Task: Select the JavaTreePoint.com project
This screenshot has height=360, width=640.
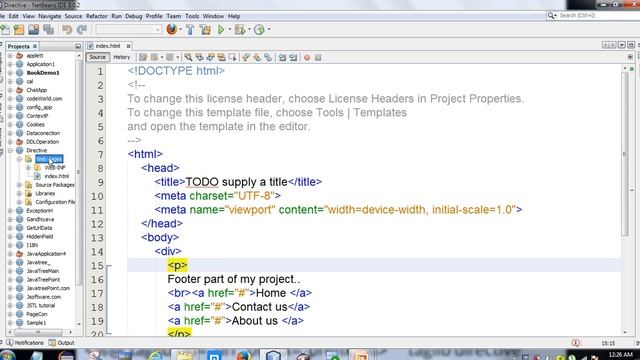Action: (48, 288)
